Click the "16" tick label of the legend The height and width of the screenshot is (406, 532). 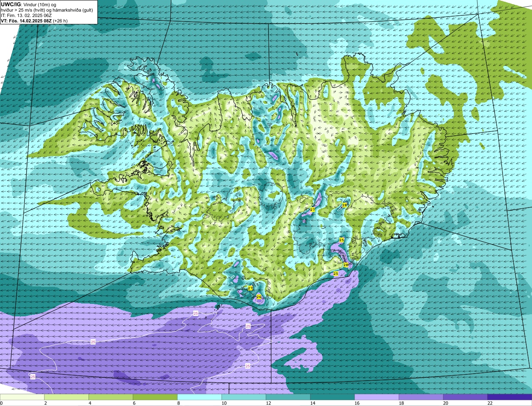pos(356,403)
